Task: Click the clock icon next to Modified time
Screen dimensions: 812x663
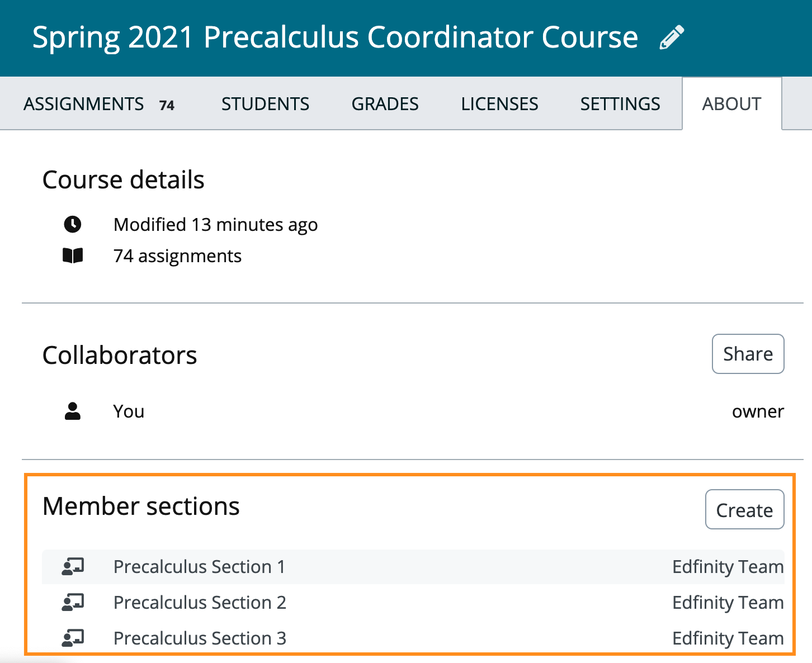Action: 73,224
